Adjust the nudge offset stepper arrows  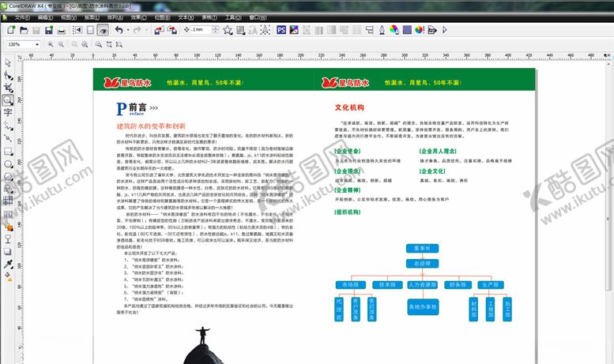pos(217,30)
